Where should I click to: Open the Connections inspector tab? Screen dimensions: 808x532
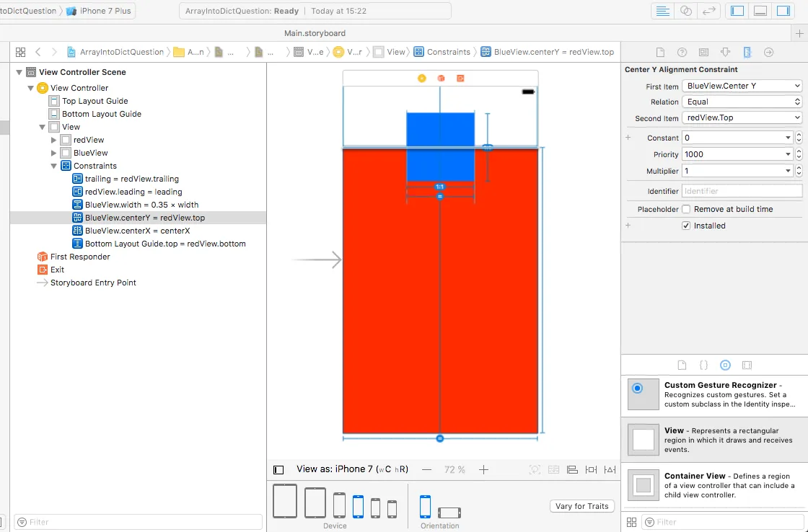[769, 52]
